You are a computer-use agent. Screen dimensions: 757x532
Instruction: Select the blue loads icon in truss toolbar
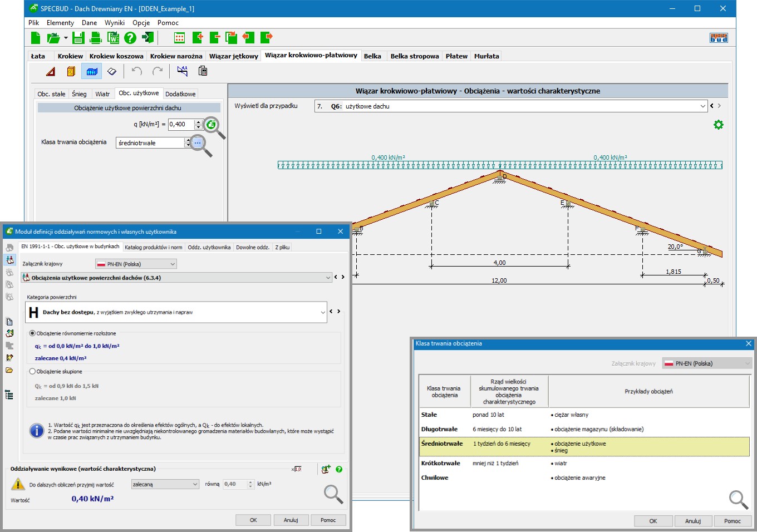click(x=92, y=71)
